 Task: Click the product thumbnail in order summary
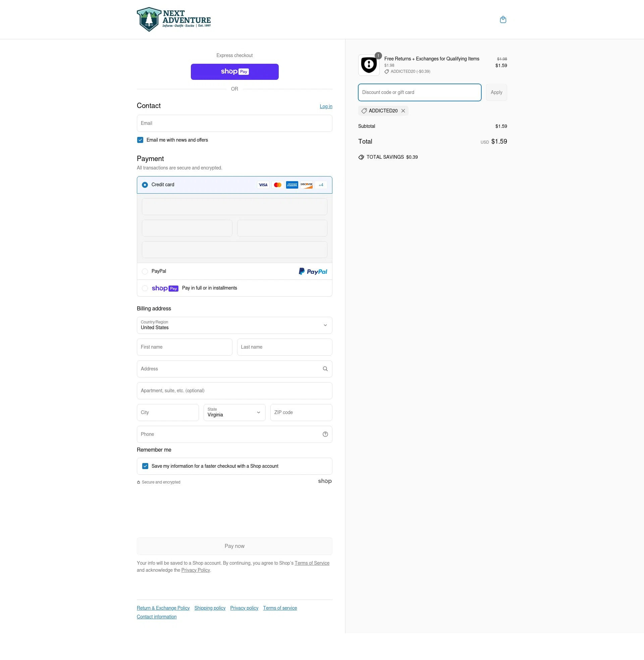(x=369, y=65)
